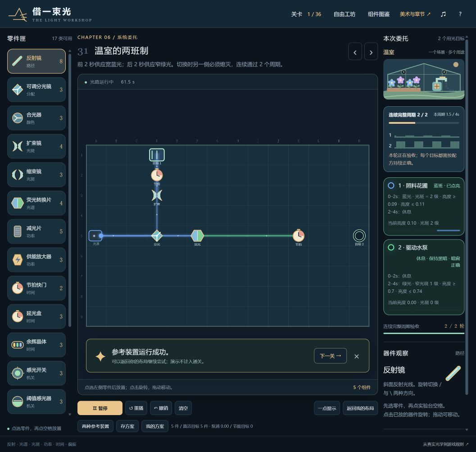This screenshot has height=452, width=476.
Task: Open the 自由工坊 menu item
Action: tap(344, 14)
